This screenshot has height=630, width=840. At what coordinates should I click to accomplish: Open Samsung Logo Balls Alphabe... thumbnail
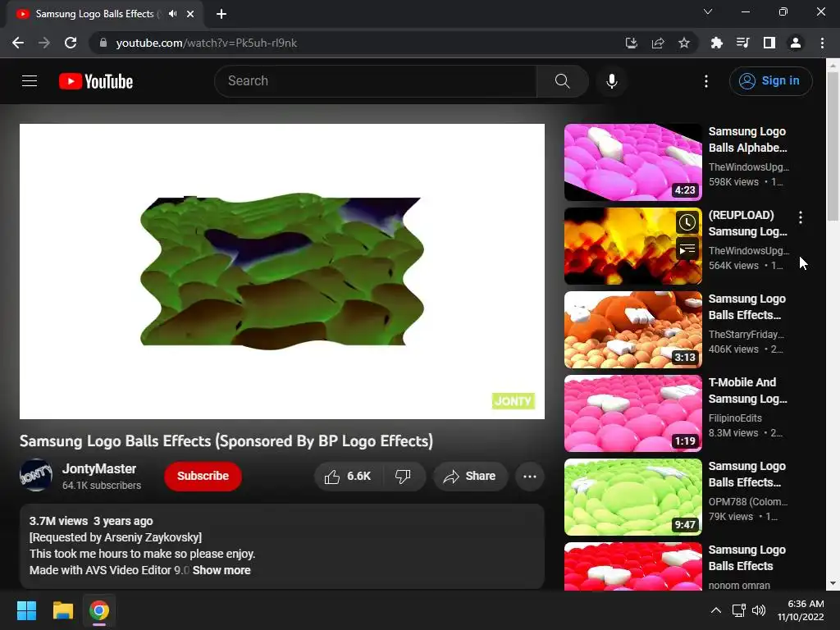click(x=632, y=162)
